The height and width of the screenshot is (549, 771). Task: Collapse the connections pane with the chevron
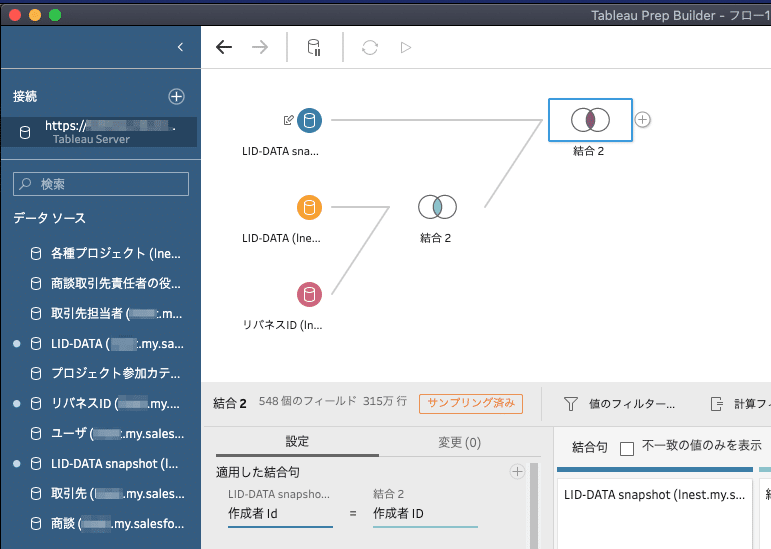click(180, 47)
